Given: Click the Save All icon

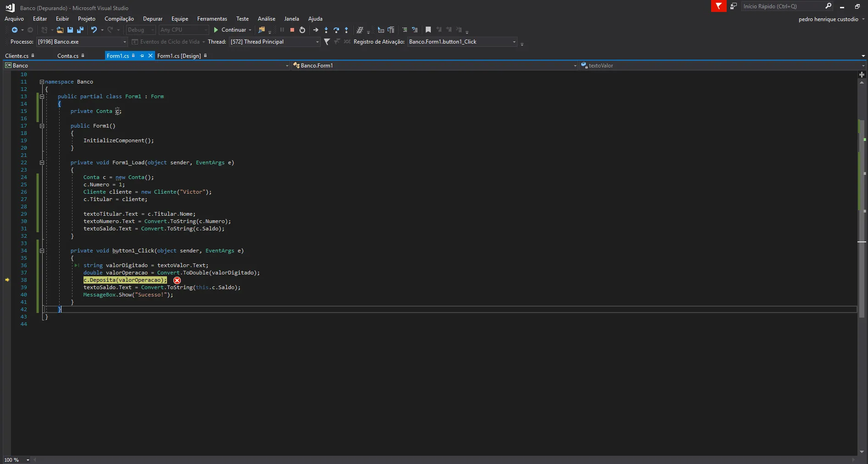Looking at the screenshot, I should pos(80,30).
